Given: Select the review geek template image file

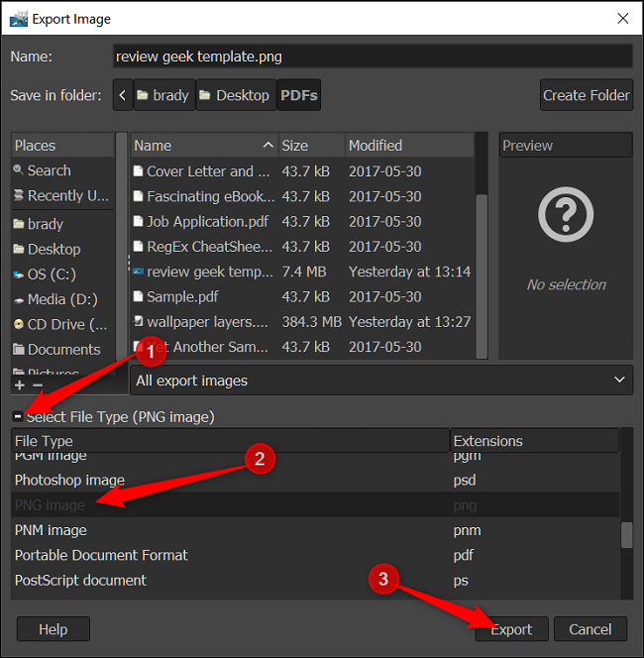Looking at the screenshot, I should pyautogui.click(x=302, y=272).
